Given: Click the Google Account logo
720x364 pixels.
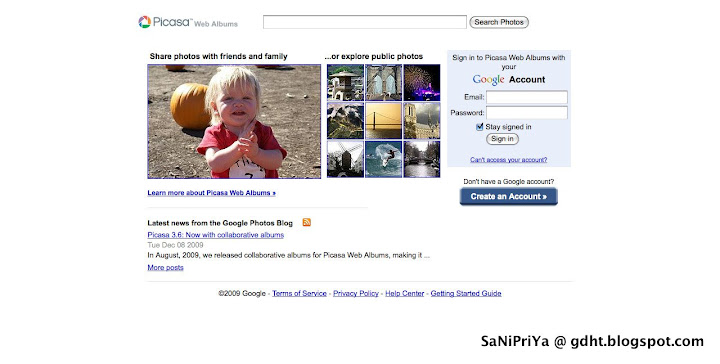Looking at the screenshot, I should click(509, 79).
